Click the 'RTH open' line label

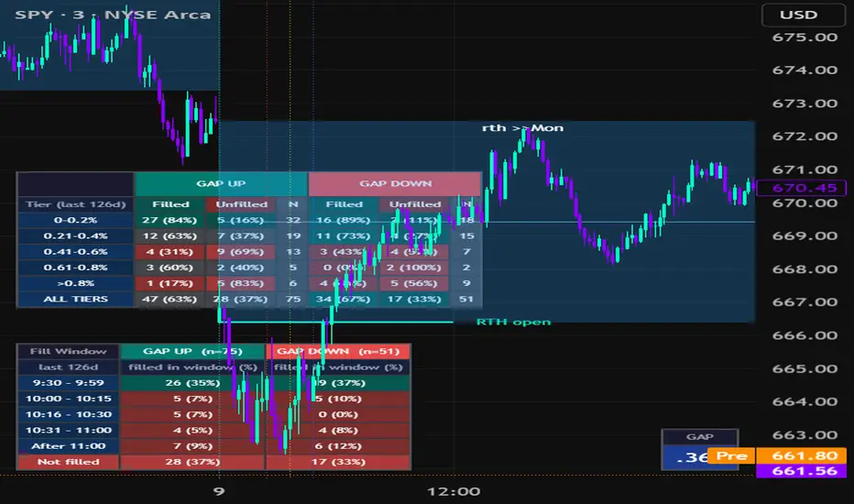click(x=514, y=322)
